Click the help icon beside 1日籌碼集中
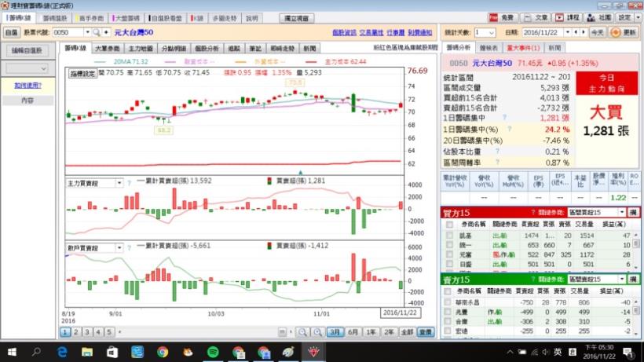Image resolution: width=644 pixels, height=362 pixels. [504, 117]
